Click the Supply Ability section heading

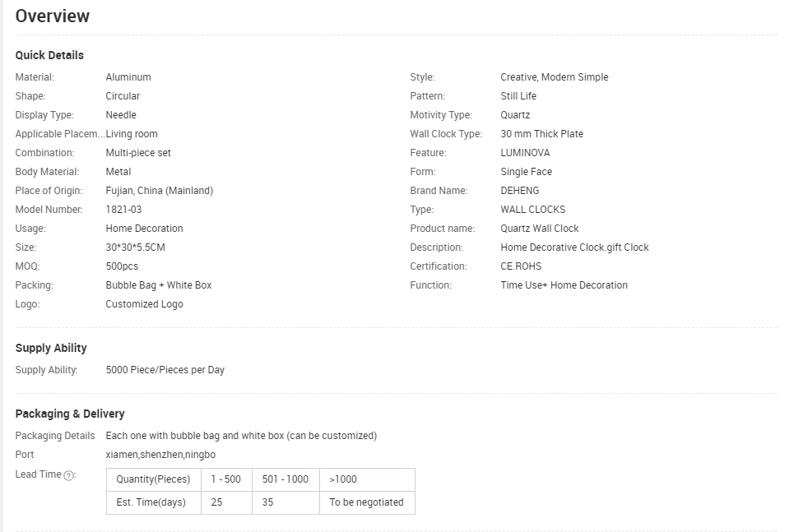tap(51, 348)
